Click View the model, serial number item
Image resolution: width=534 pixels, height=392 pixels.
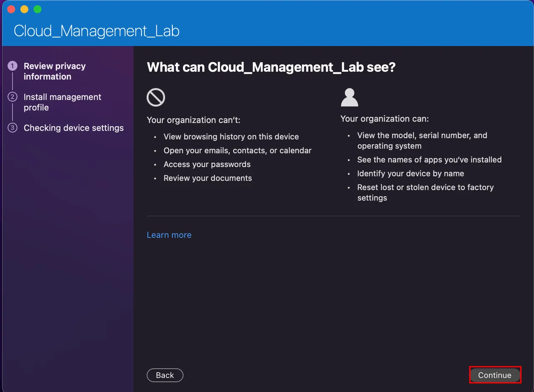[422, 141]
